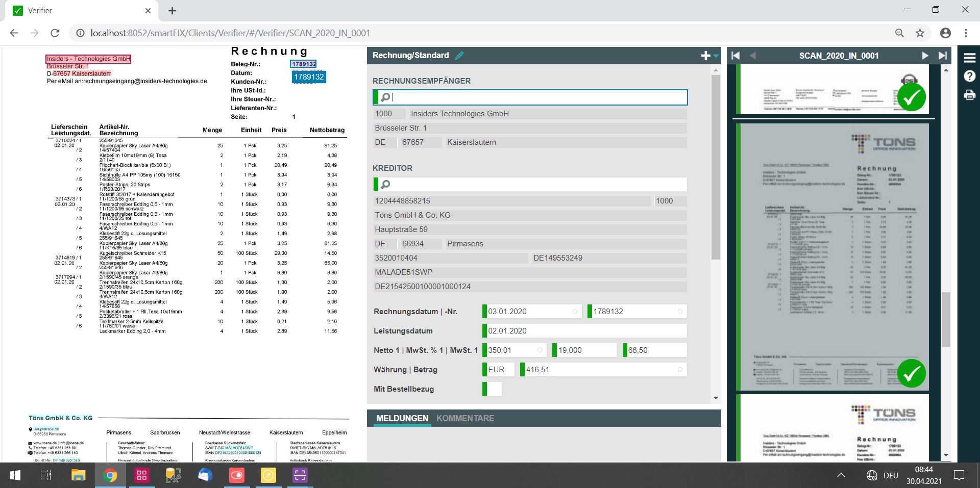Open File Explorer from the taskbar
This screenshot has width=980, height=488.
pyautogui.click(x=78, y=475)
